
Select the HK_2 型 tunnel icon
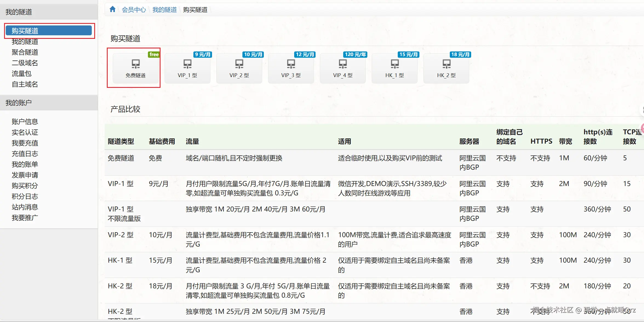pyautogui.click(x=446, y=68)
